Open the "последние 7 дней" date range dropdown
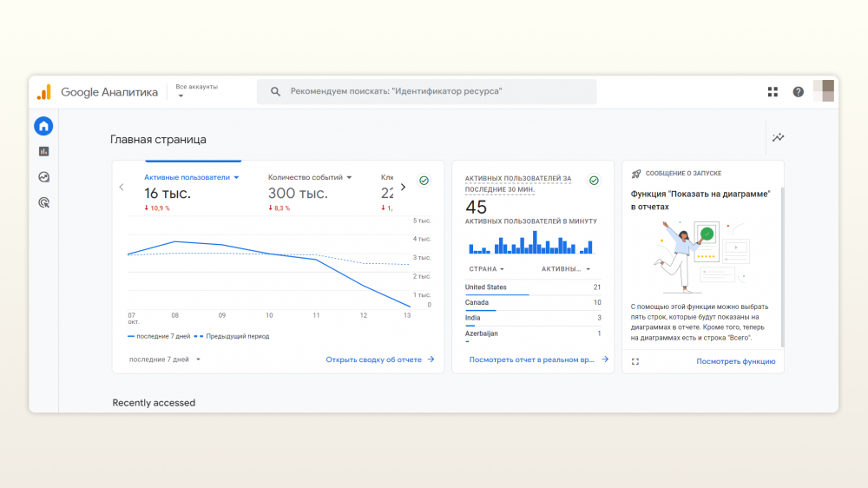The height and width of the screenshot is (488, 868). (164, 359)
